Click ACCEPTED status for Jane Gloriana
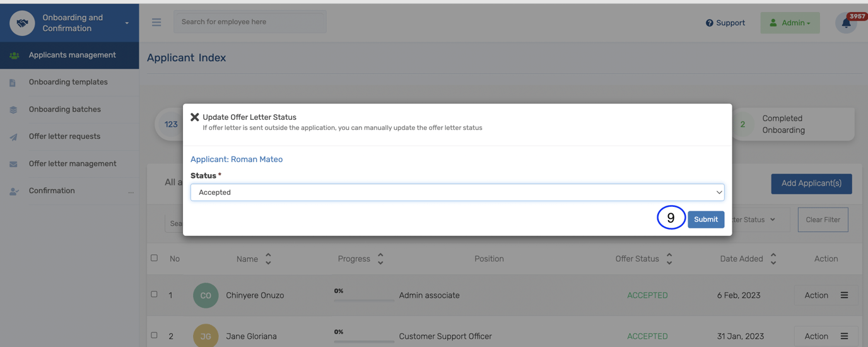Image resolution: width=868 pixels, height=347 pixels. coord(647,336)
